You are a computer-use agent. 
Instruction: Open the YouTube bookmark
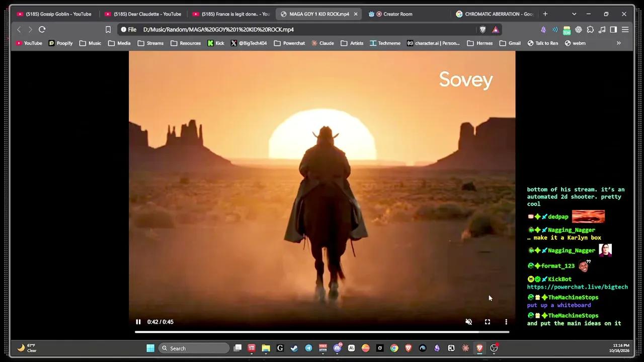[x=29, y=43]
